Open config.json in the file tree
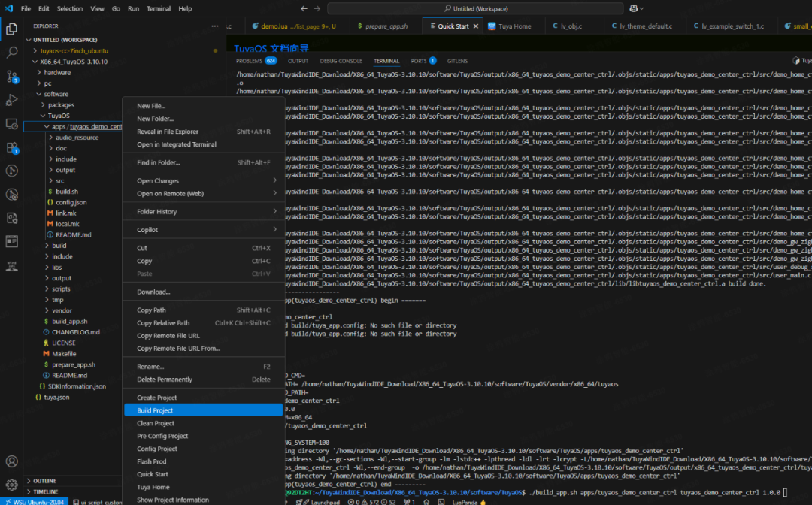This screenshot has height=505, width=812. pyautogui.click(x=71, y=202)
